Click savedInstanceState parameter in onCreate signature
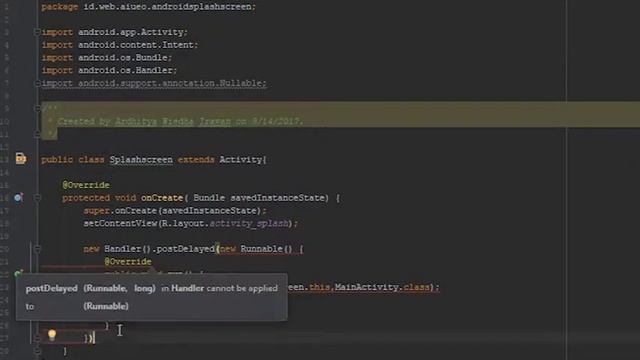Viewport: 640px width, 360px height. click(x=278, y=198)
